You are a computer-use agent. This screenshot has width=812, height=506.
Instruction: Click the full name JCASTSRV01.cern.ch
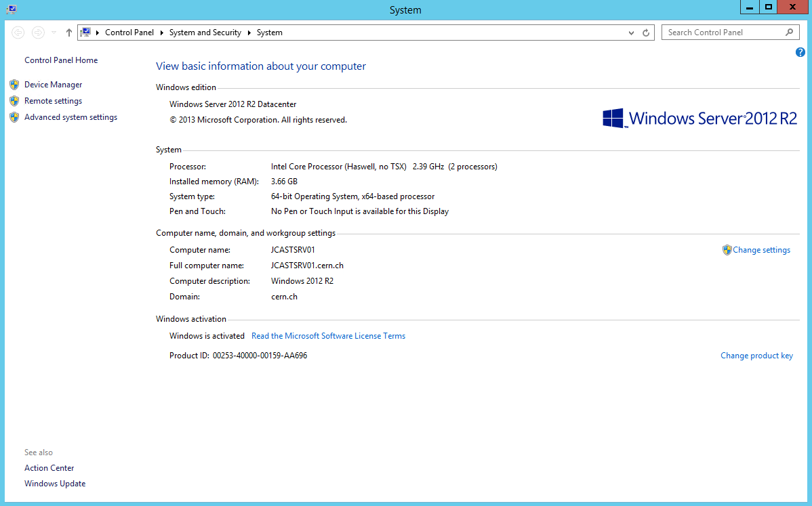coord(307,266)
